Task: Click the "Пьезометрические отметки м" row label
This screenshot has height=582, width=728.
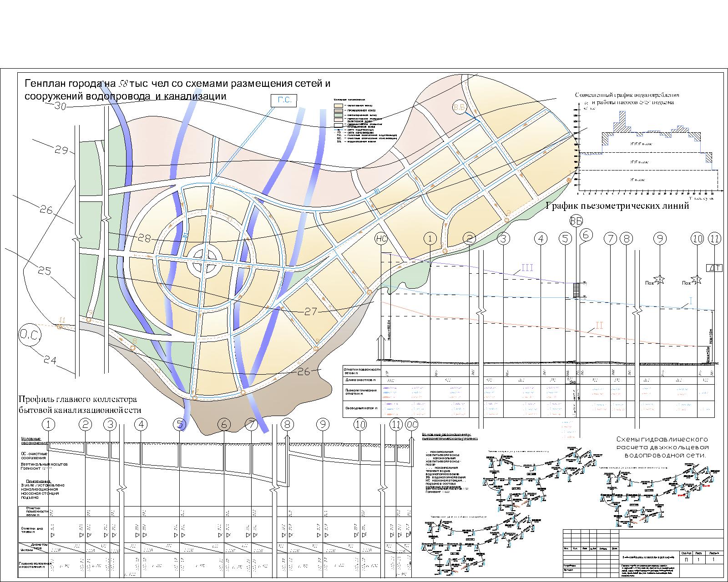Action: click(x=362, y=391)
